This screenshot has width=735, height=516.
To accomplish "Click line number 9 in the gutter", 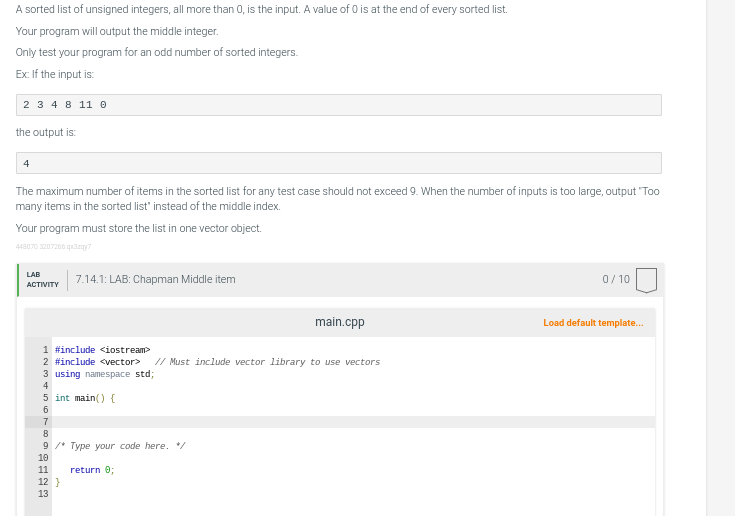I will click(45, 446).
